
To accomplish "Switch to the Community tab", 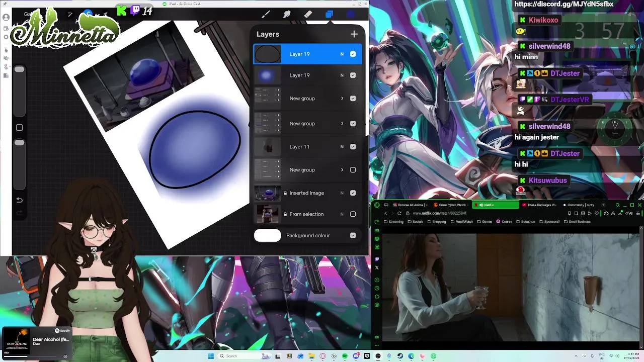I will (x=579, y=205).
